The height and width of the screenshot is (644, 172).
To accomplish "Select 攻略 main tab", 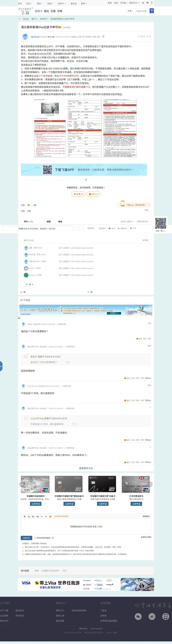I will [x=60, y=11].
